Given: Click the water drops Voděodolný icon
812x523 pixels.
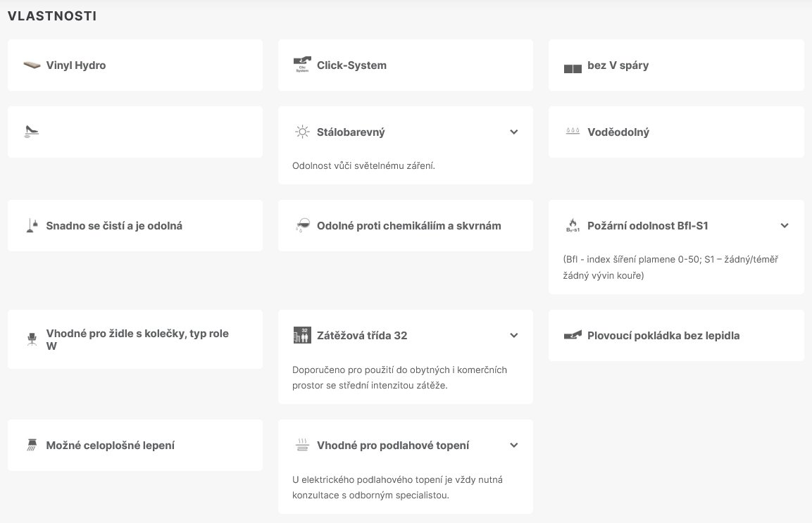Looking at the screenshot, I should coord(573,132).
